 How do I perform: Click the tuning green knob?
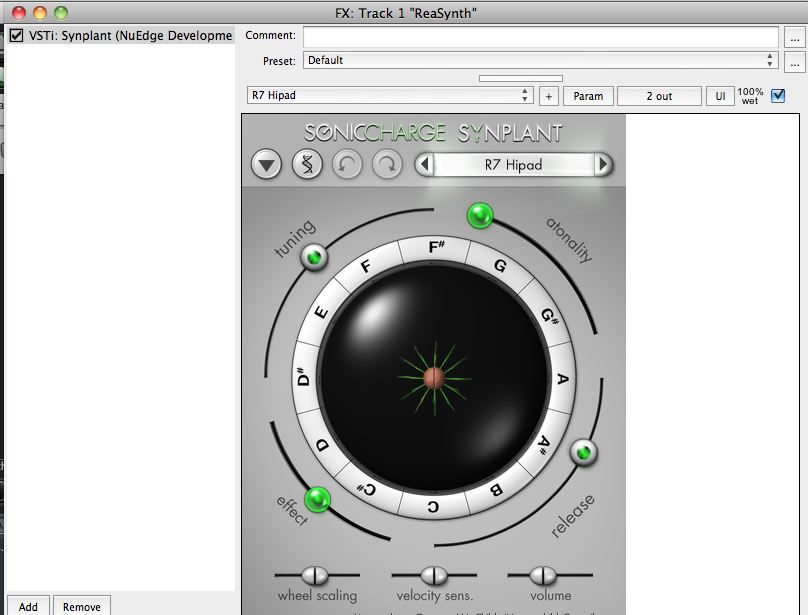pyautogui.click(x=314, y=256)
